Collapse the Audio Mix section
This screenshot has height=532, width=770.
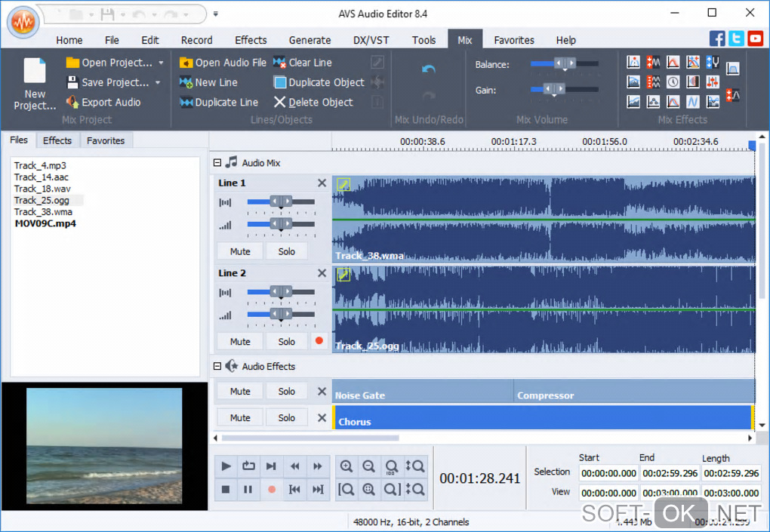point(217,163)
